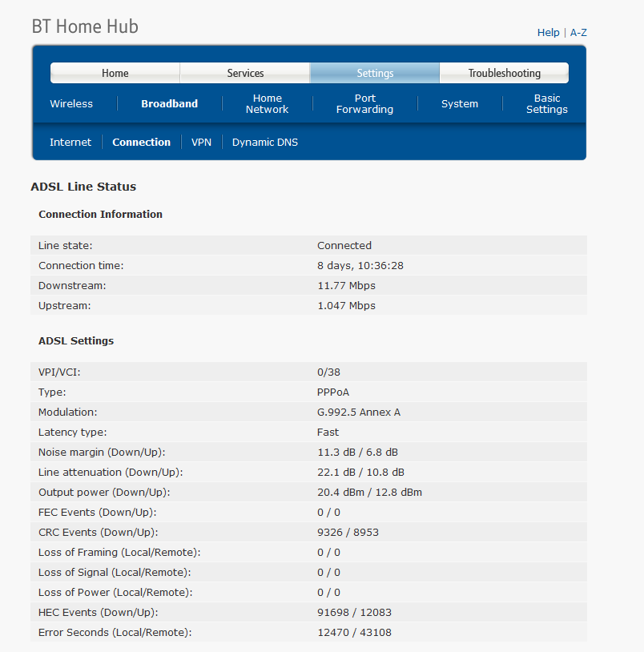Switch to the Services tab
Image resolution: width=644 pixels, height=652 pixels.
pos(245,73)
